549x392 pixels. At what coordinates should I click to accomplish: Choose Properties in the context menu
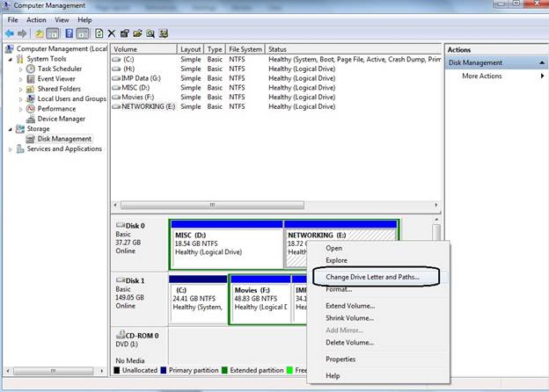point(340,359)
